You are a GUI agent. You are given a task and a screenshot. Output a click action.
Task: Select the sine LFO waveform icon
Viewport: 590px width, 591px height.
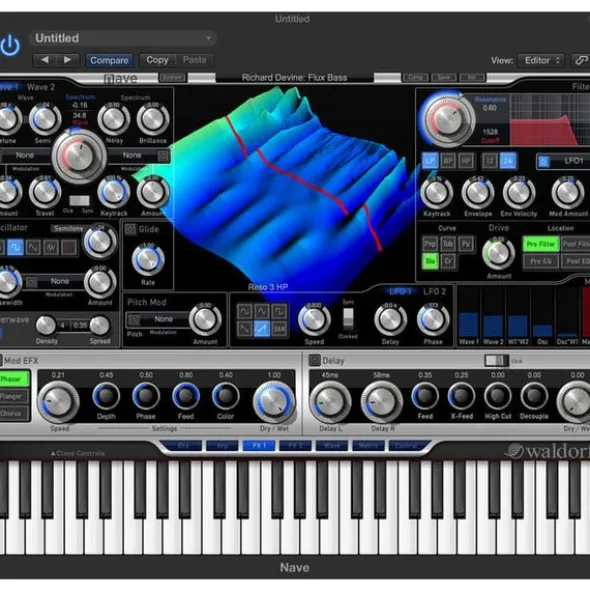point(244,311)
